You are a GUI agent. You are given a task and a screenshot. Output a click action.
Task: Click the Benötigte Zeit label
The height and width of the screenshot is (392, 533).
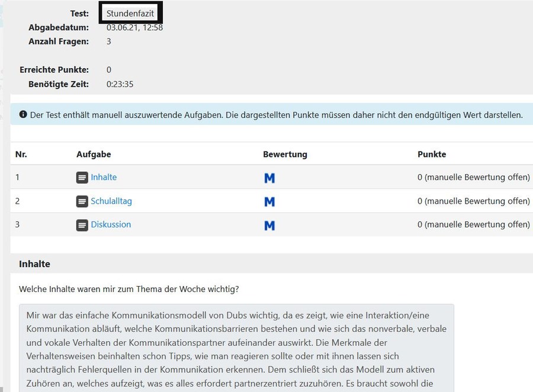pyautogui.click(x=59, y=84)
